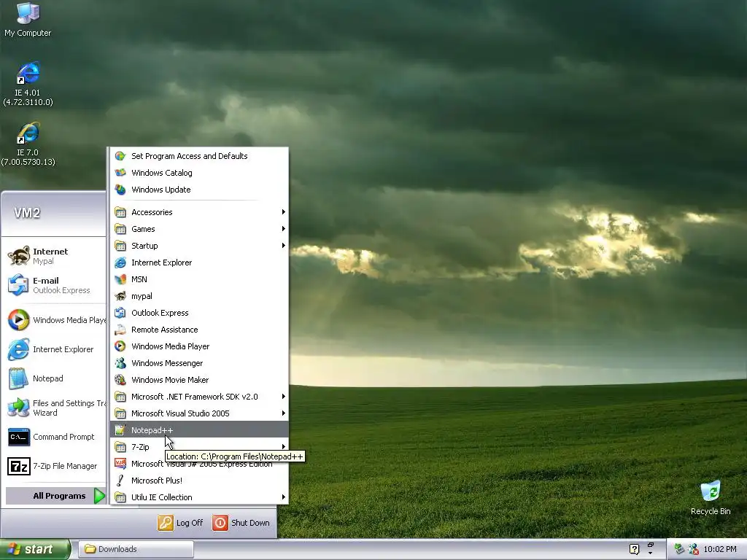Expand the Accessories submenu arrow
This screenshot has height=560, width=747.
[x=284, y=212]
